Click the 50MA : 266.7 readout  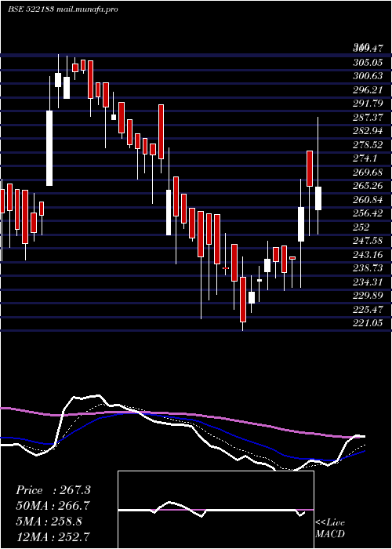[53, 505]
